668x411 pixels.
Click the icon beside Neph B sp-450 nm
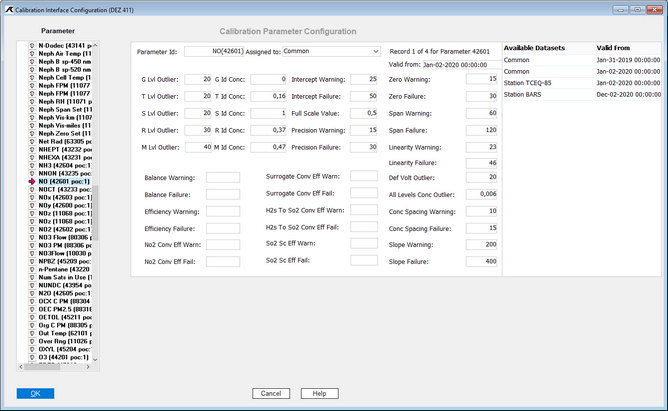click(32, 62)
